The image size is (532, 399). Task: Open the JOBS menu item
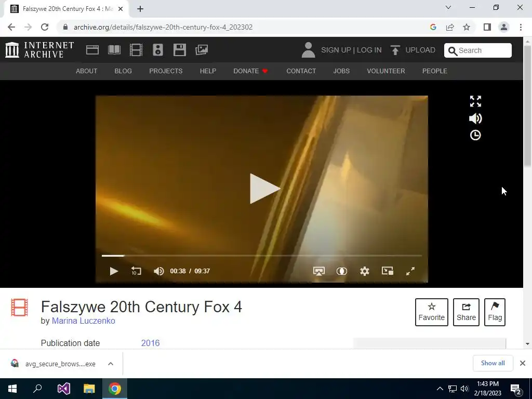(x=341, y=71)
